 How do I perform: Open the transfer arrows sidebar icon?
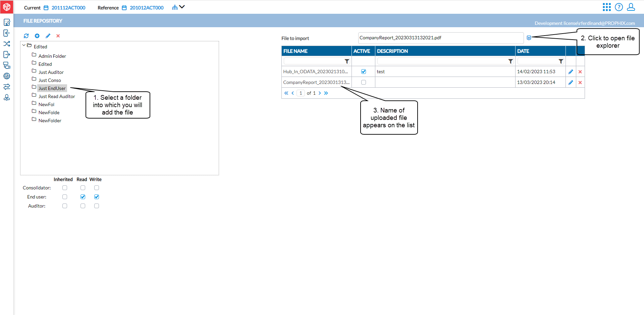click(7, 87)
